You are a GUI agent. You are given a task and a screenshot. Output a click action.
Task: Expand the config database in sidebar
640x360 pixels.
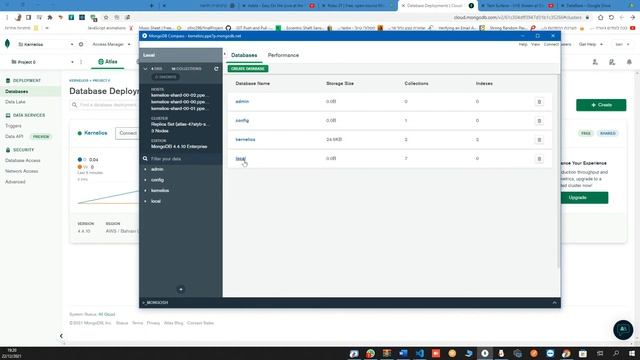145,180
